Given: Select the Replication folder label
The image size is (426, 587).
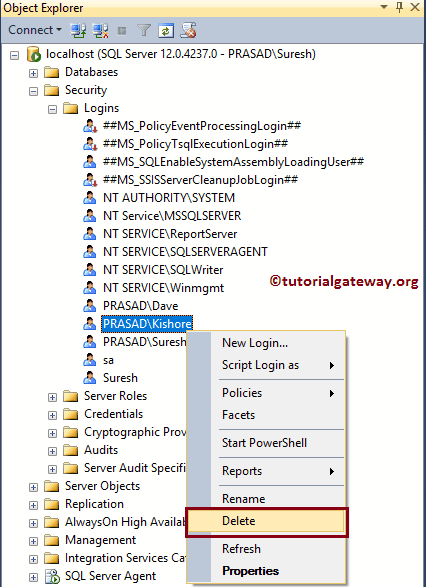Looking at the screenshot, I should tap(94, 504).
